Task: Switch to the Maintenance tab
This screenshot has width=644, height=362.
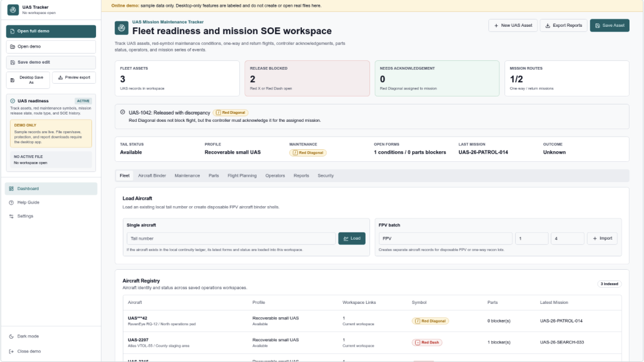Action: (188, 175)
